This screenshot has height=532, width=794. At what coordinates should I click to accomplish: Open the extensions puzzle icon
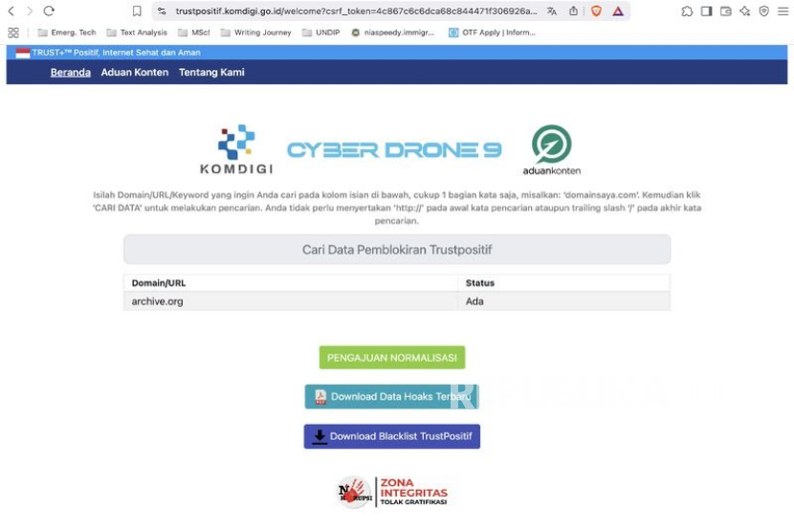(x=687, y=11)
